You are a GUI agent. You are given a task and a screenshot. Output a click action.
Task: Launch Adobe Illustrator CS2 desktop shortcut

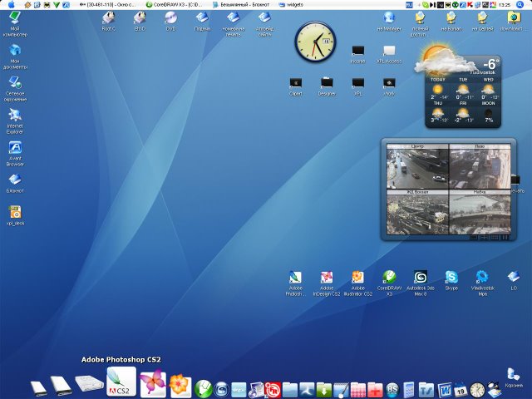[358, 283]
